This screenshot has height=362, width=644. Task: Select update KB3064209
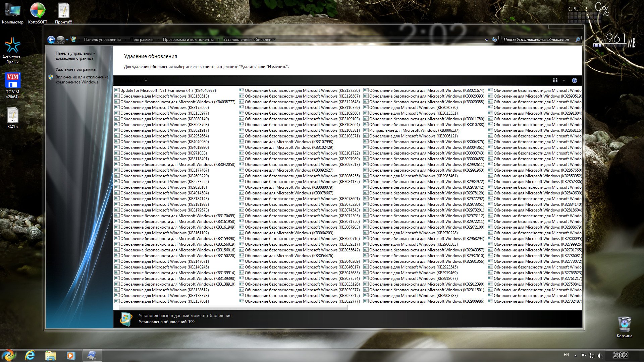pos(286,233)
